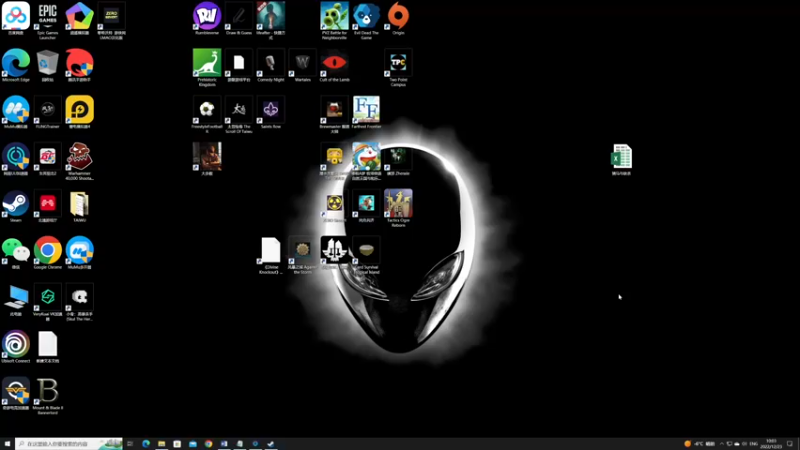Image resolution: width=800 pixels, height=450 pixels.
Task: Open the WeChat desktop shortcut
Action: [x=16, y=253]
